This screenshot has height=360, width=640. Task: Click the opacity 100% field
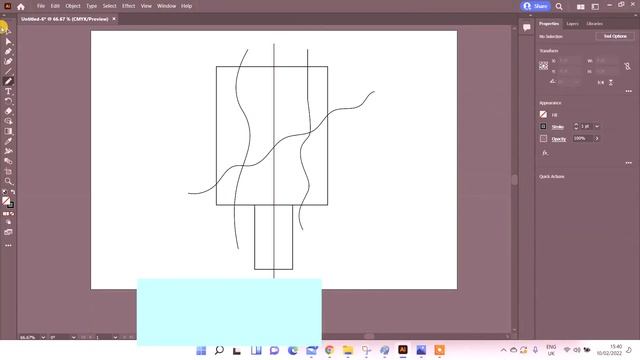click(x=583, y=139)
